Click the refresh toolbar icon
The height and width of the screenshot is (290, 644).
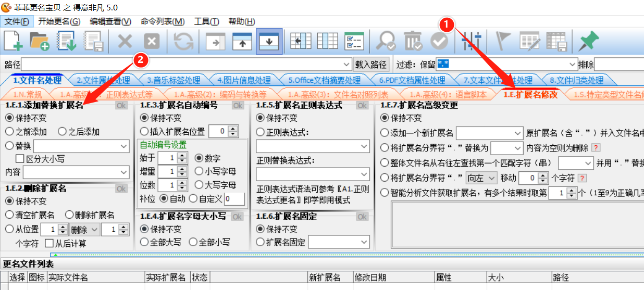point(183,41)
